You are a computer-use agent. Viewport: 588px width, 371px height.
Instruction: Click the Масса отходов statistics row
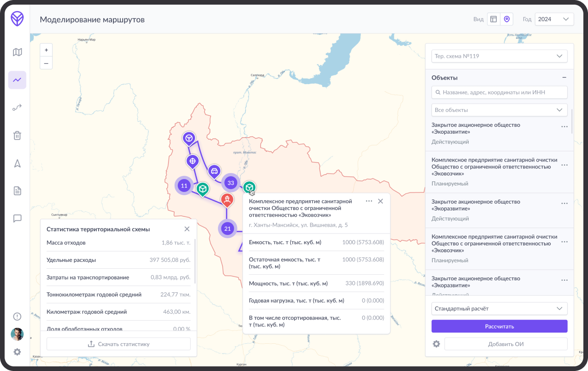point(119,243)
